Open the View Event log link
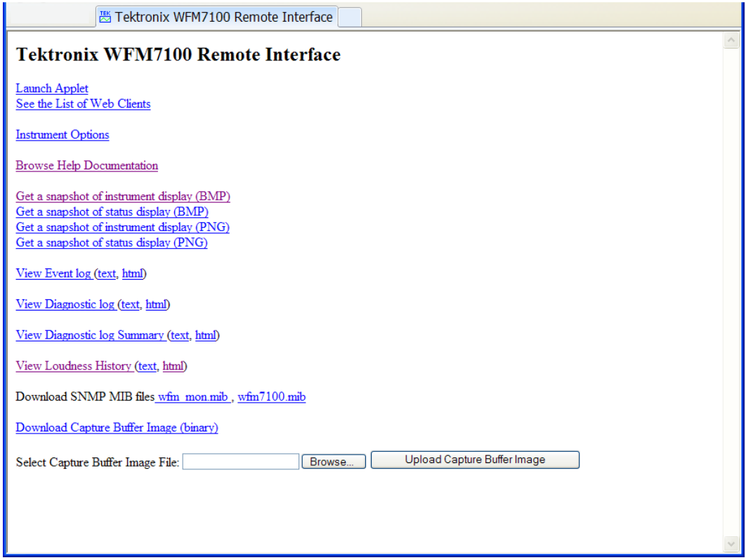 53,273
